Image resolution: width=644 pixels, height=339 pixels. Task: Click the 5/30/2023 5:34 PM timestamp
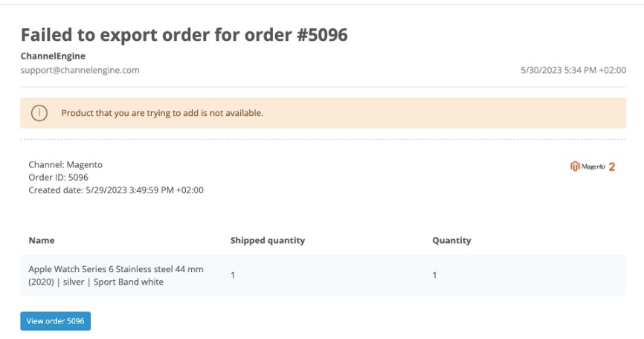[x=573, y=71]
